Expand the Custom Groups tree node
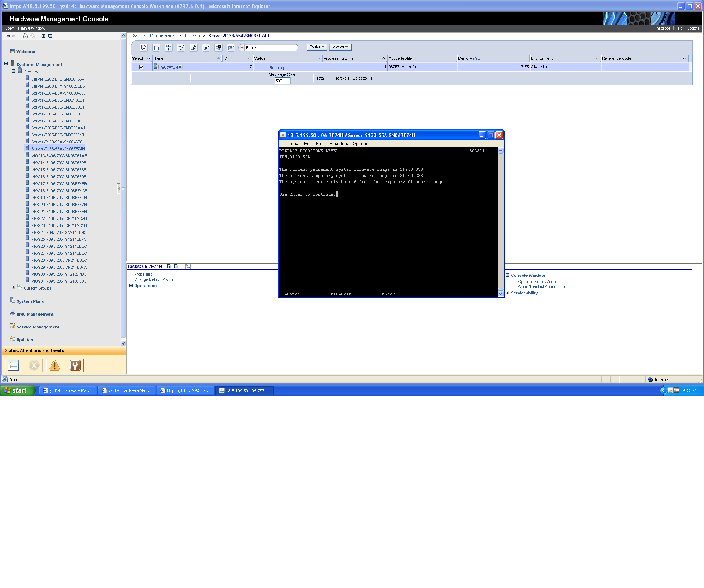 pyautogui.click(x=14, y=287)
